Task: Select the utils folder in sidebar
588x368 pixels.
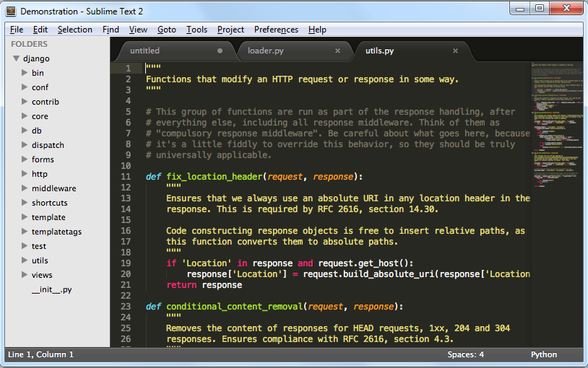Action: (40, 260)
